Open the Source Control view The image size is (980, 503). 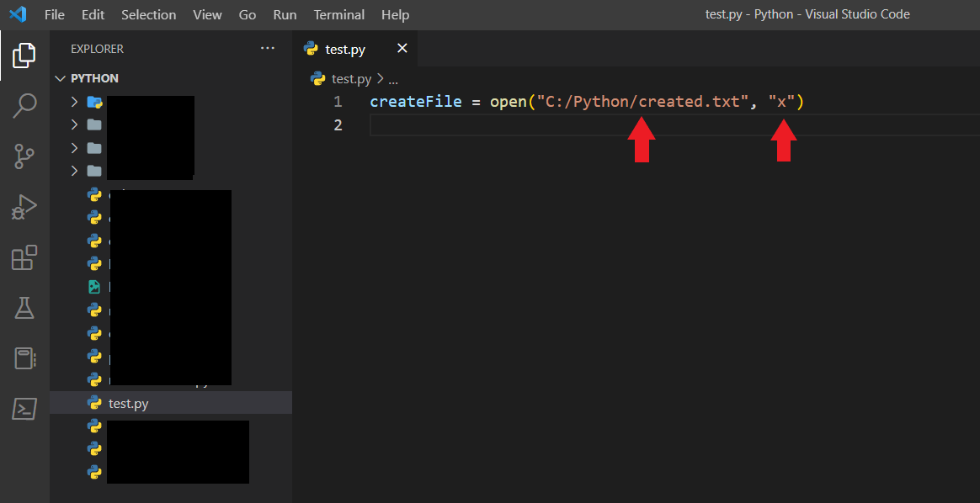click(x=24, y=156)
